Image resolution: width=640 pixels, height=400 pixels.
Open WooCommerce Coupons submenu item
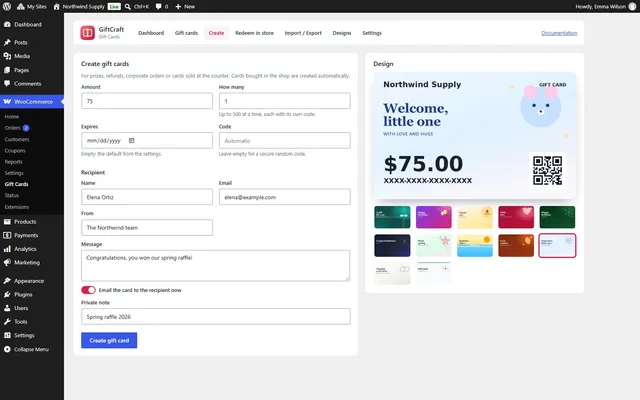point(15,151)
